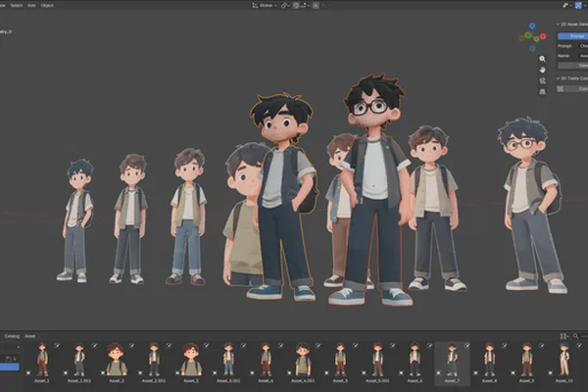588x392 pixels.
Task: Click the blue Prompt button
Action: [x=572, y=36]
